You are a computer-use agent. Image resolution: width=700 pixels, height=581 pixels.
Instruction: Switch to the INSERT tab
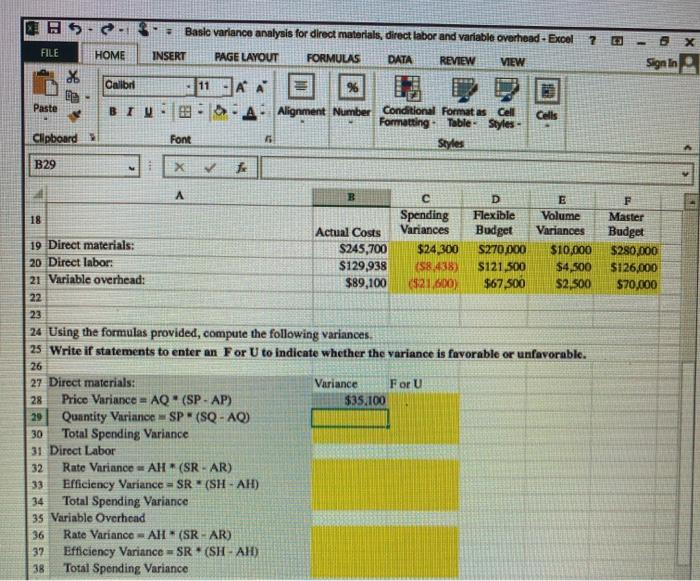tap(169, 56)
